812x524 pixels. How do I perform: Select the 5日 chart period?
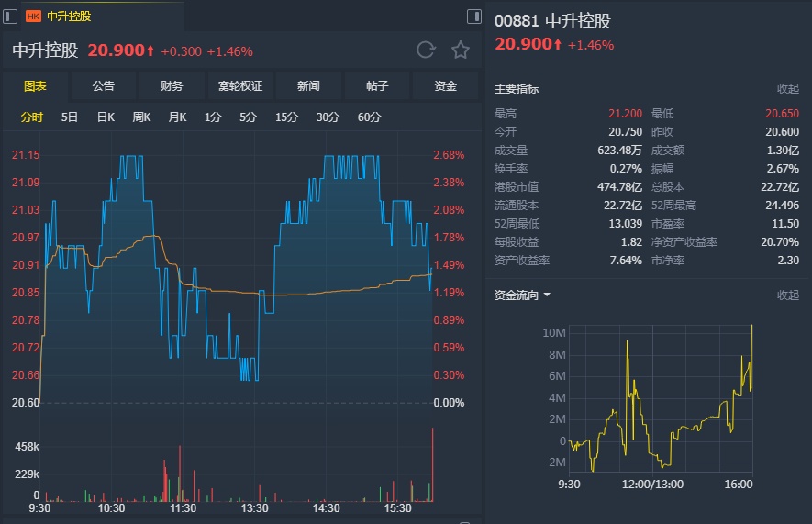click(70, 117)
